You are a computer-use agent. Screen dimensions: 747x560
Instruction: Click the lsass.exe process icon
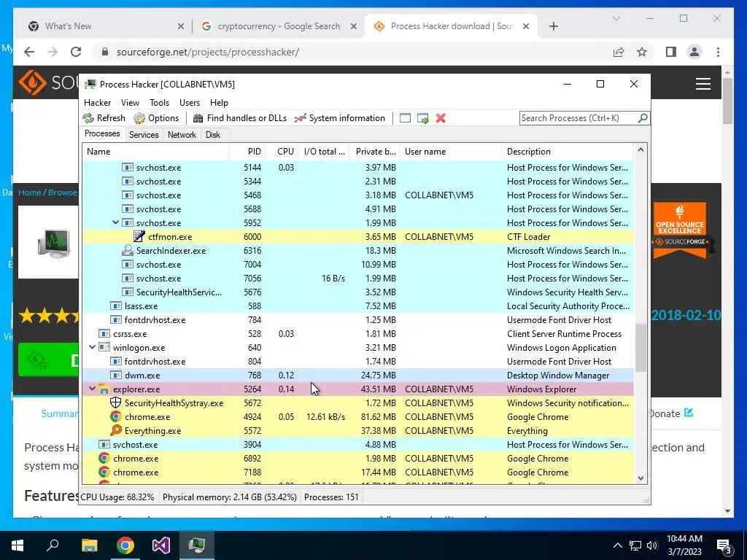tap(116, 306)
